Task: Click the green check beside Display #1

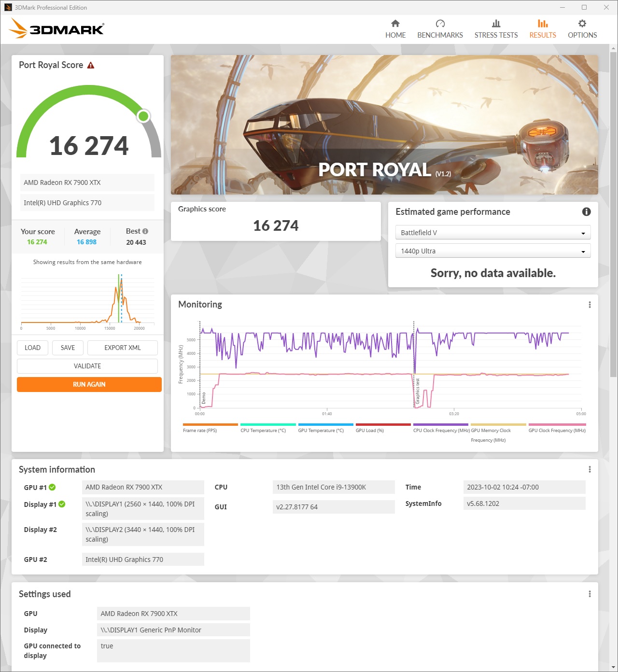Action: click(62, 504)
